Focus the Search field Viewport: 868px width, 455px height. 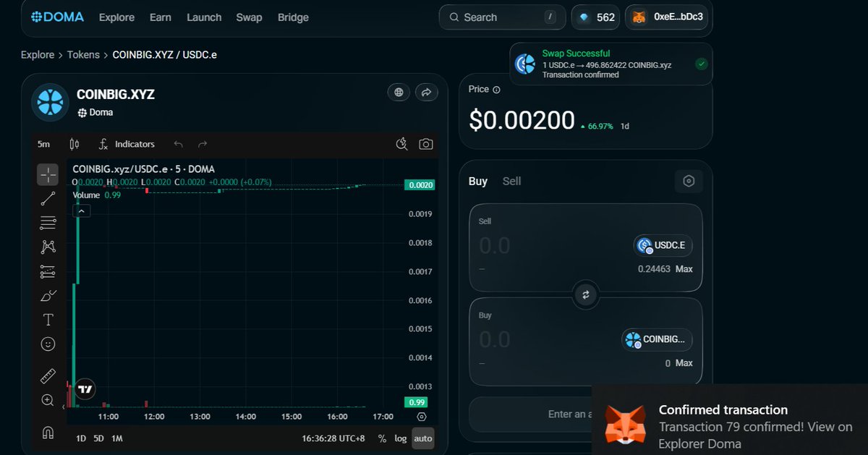(502, 17)
